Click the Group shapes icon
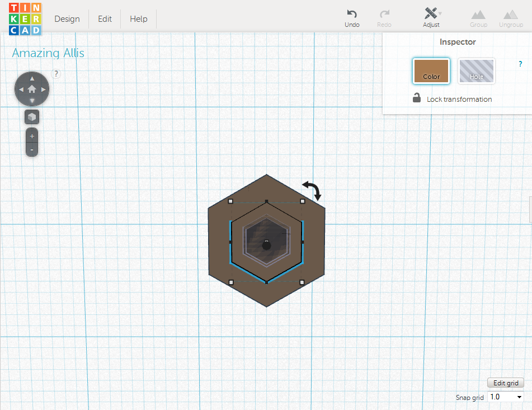532x410 pixels. 478,14
